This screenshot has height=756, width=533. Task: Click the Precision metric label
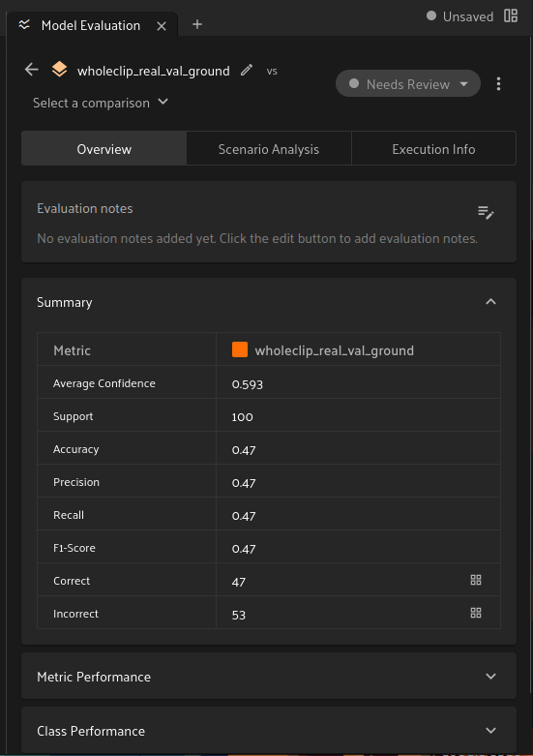76,482
